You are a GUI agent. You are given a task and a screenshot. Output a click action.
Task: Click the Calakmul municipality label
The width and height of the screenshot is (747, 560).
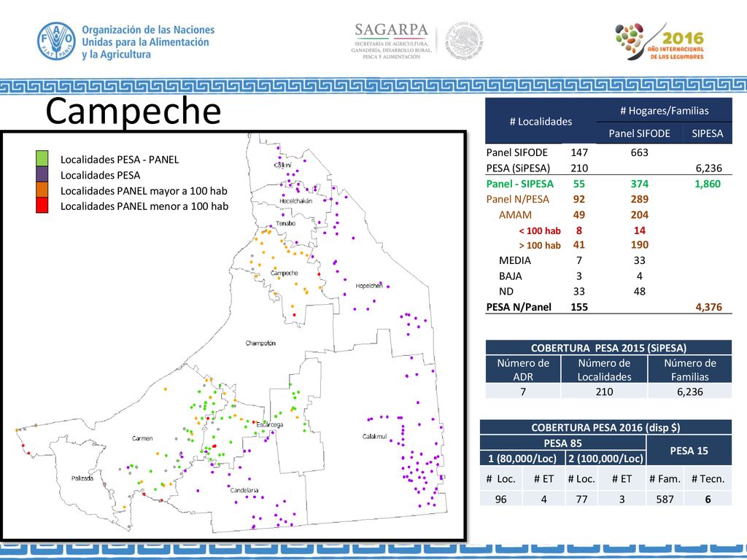pyautogui.click(x=375, y=436)
